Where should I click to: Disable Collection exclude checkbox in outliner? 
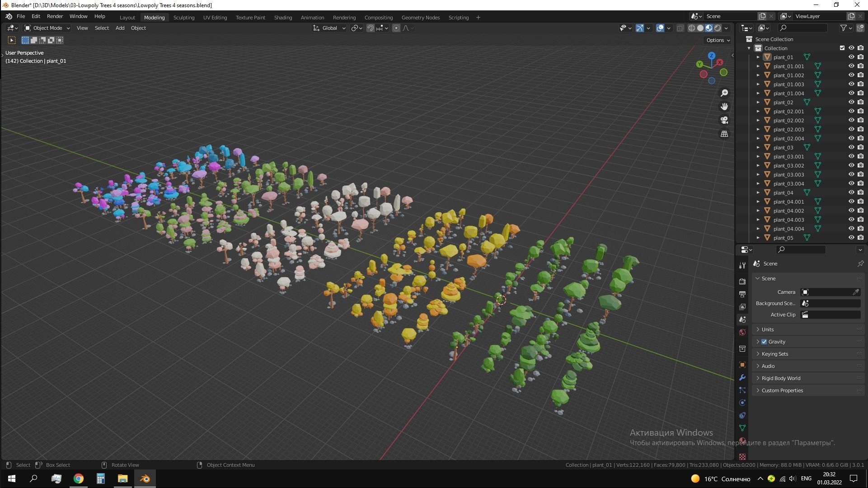[x=842, y=48]
